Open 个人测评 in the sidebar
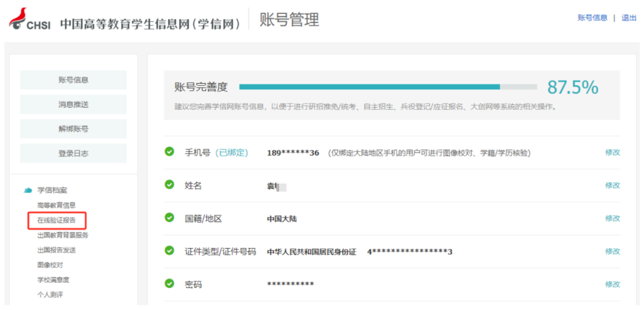The image size is (644, 310). tap(50, 295)
